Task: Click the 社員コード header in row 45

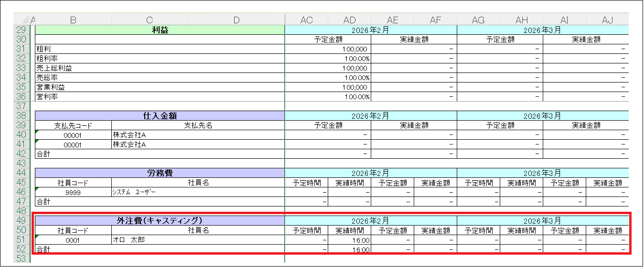Action: (x=73, y=182)
